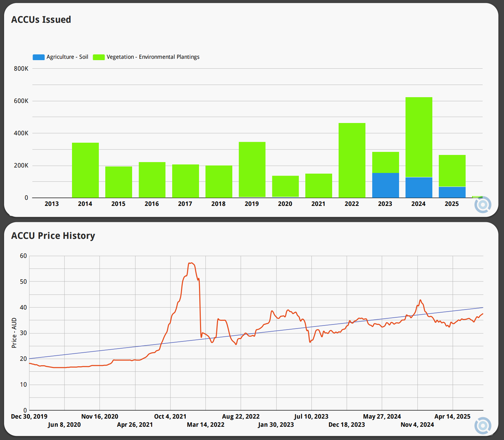Click the Apr 26, 2021 date label
The height and width of the screenshot is (440, 504).
pos(135,425)
